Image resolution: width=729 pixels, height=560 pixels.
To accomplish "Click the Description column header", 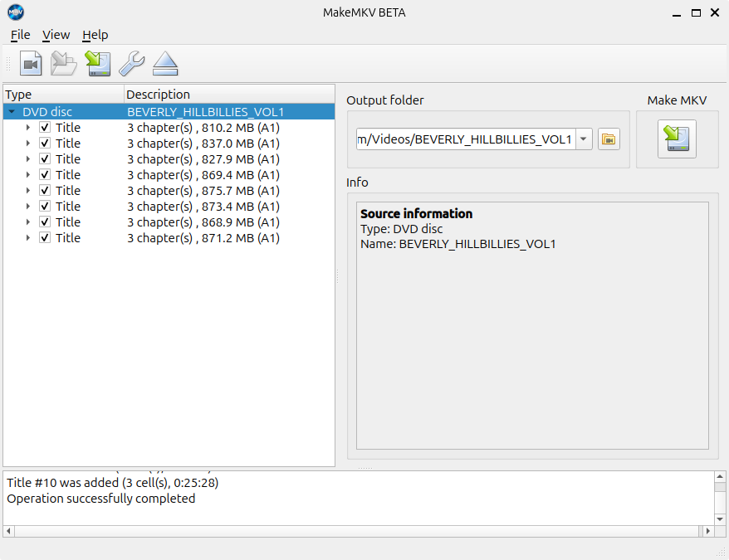I will pos(158,95).
